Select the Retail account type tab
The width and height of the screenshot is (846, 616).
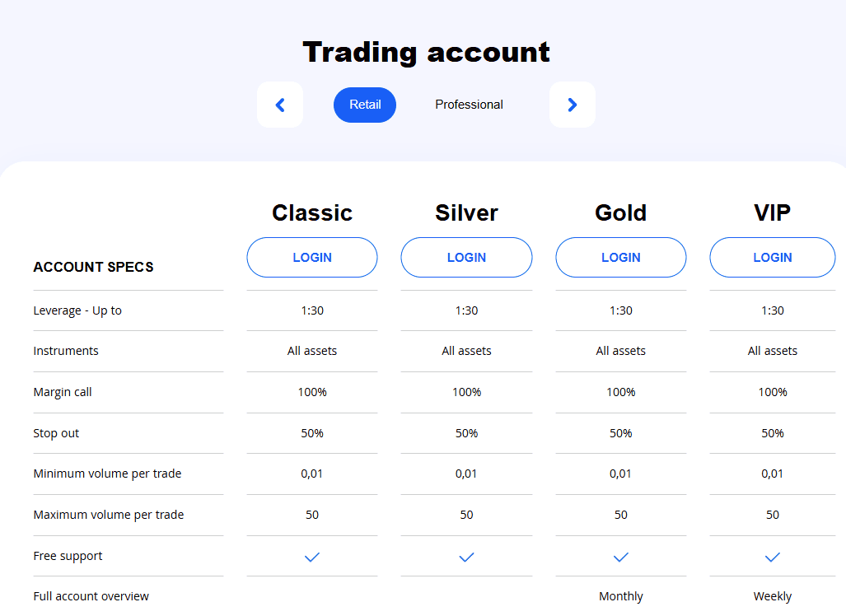pyautogui.click(x=364, y=105)
